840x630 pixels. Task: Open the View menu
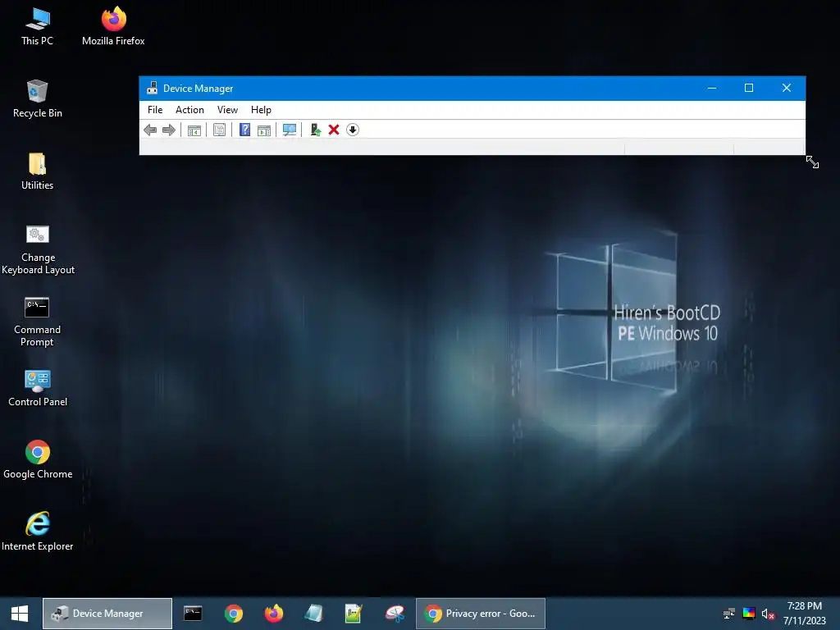(227, 110)
